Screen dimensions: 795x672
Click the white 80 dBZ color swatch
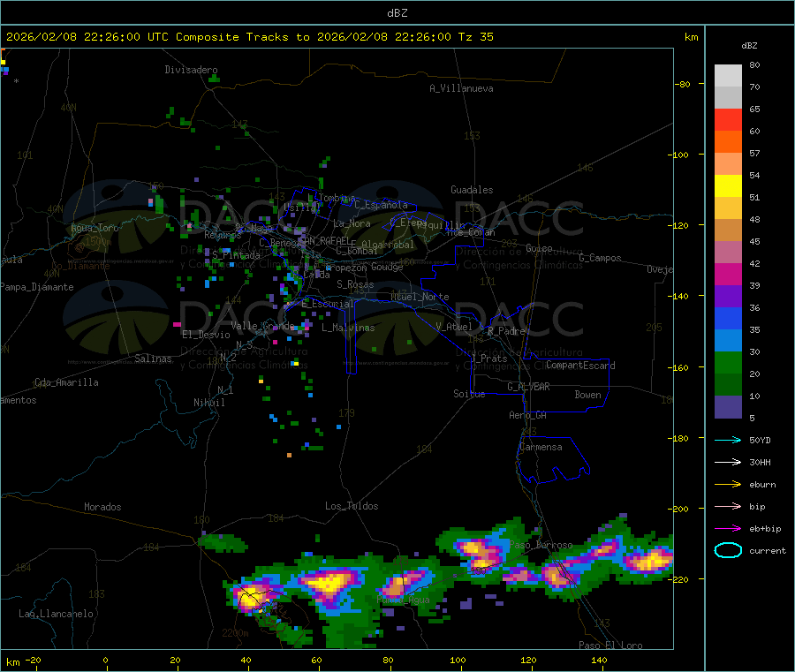click(728, 76)
